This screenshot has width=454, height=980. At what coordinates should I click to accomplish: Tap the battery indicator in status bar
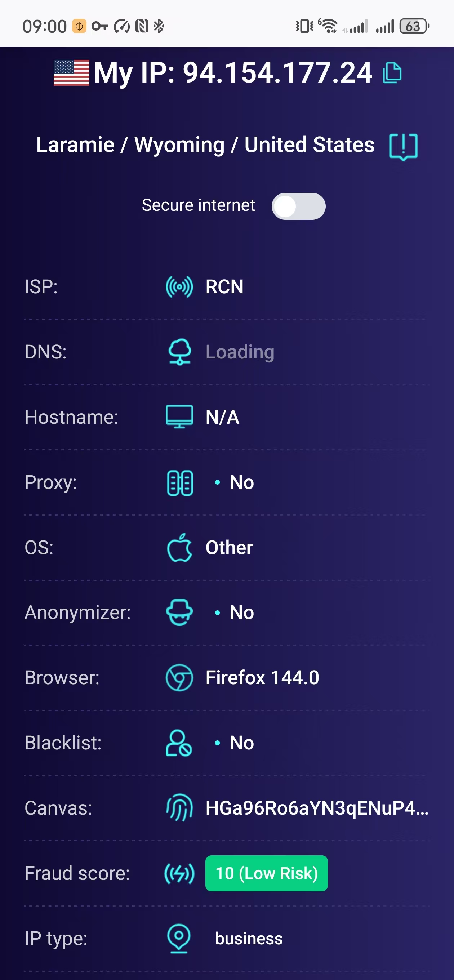click(414, 26)
